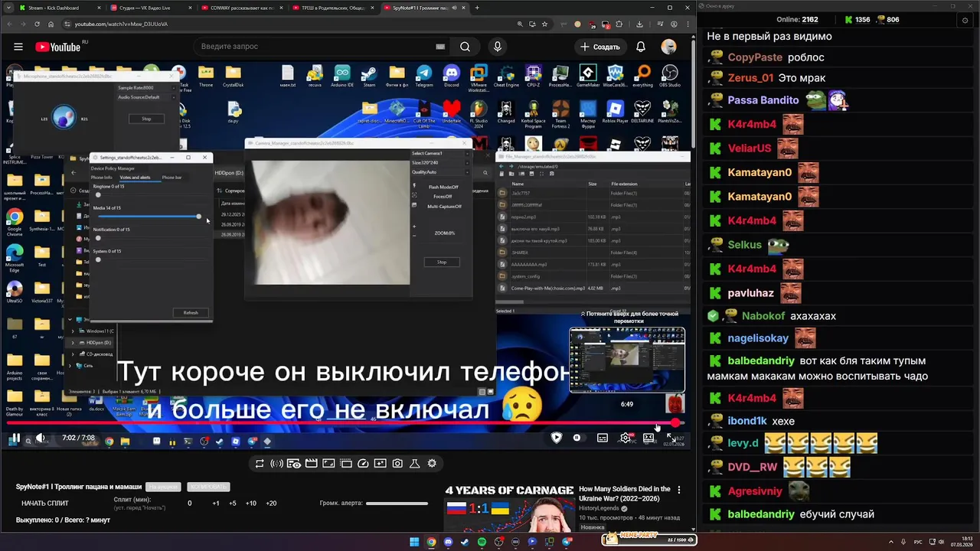Viewport: 980px width, 551px height.
Task: Open a new browser tab
Action: (477, 8)
